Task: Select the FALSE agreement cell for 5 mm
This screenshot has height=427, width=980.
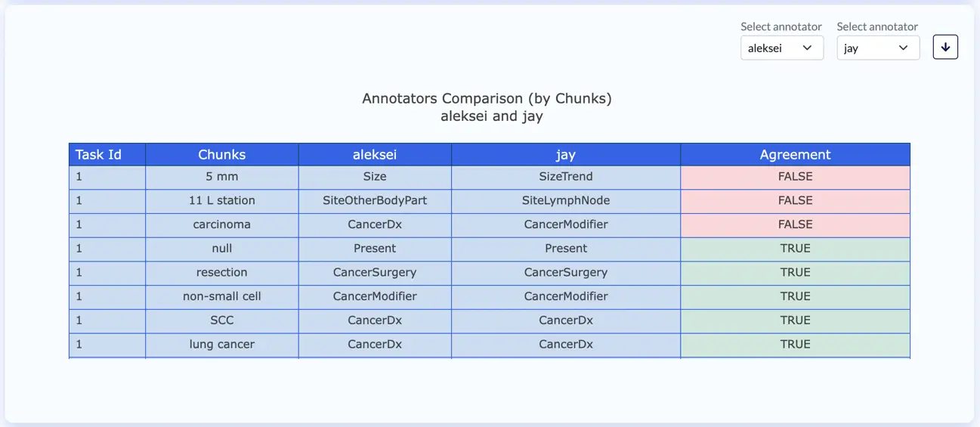Action: [795, 177]
